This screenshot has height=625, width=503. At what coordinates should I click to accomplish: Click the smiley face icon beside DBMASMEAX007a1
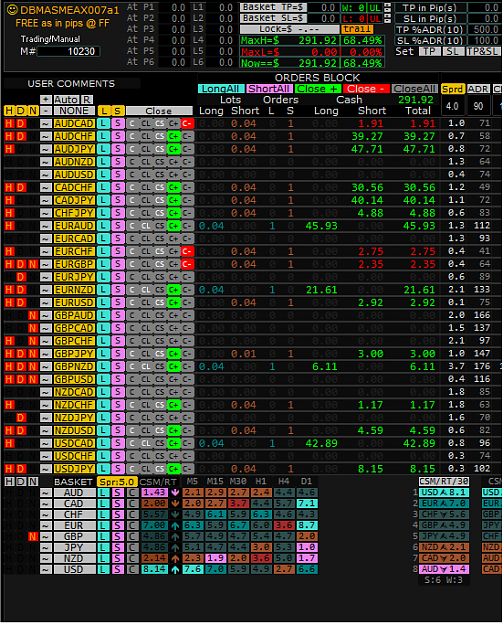(12, 10)
